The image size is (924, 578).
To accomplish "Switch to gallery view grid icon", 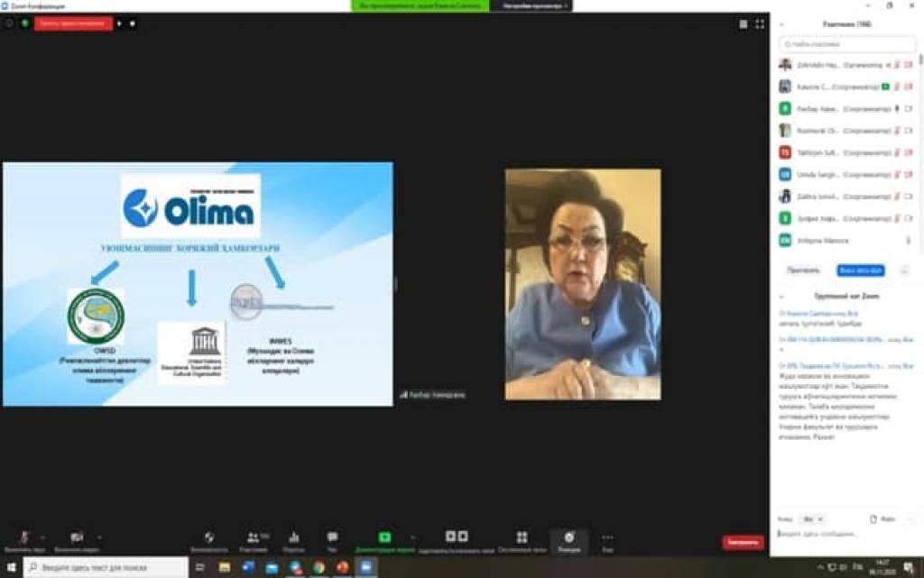I will pyautogui.click(x=744, y=23).
